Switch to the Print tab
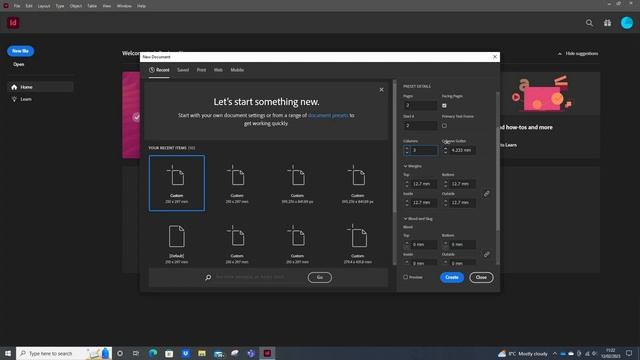 click(x=201, y=70)
